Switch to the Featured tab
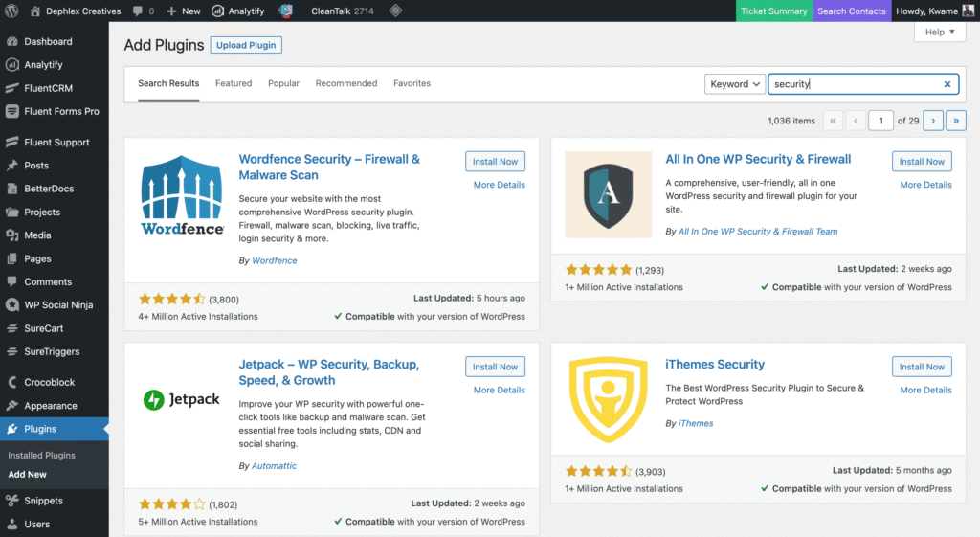Image resolution: width=980 pixels, height=537 pixels. pos(234,83)
